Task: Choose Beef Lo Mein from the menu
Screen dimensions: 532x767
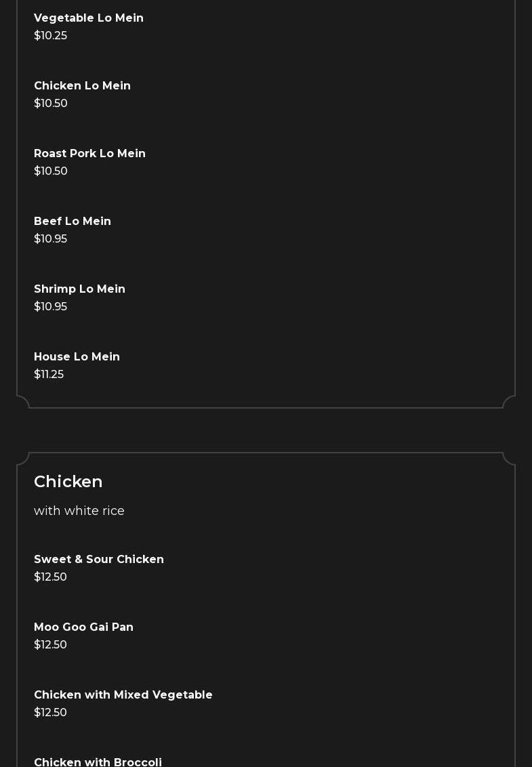Action: tap(73, 222)
